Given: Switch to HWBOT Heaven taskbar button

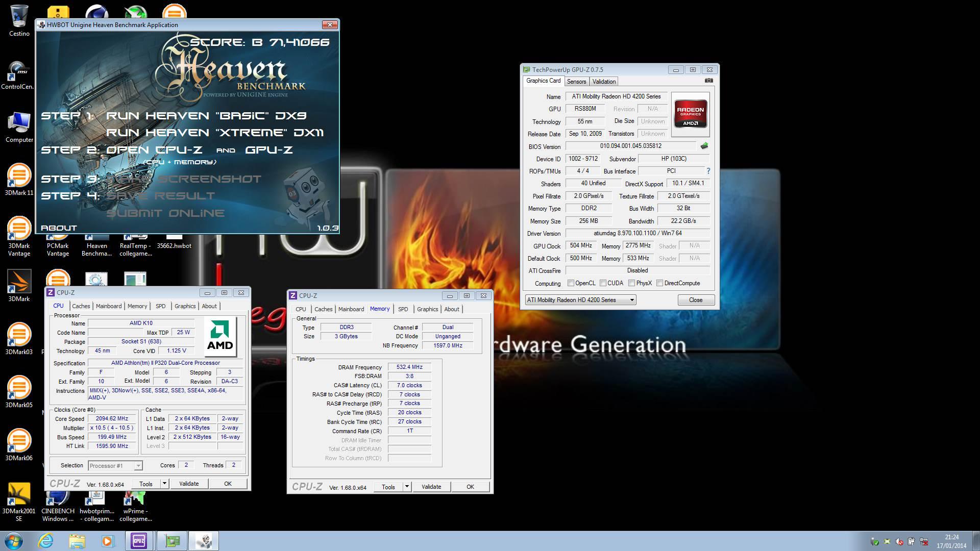Looking at the screenshot, I should pyautogui.click(x=204, y=541).
